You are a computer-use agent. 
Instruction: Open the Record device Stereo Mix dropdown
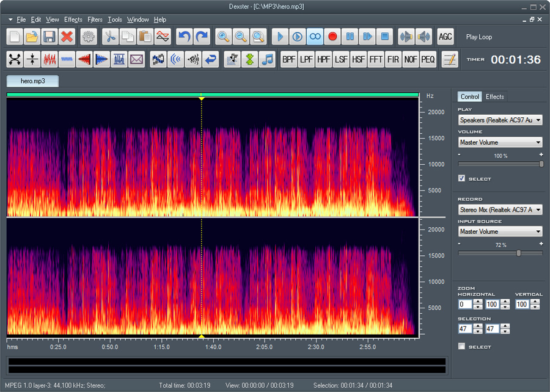tap(500, 209)
